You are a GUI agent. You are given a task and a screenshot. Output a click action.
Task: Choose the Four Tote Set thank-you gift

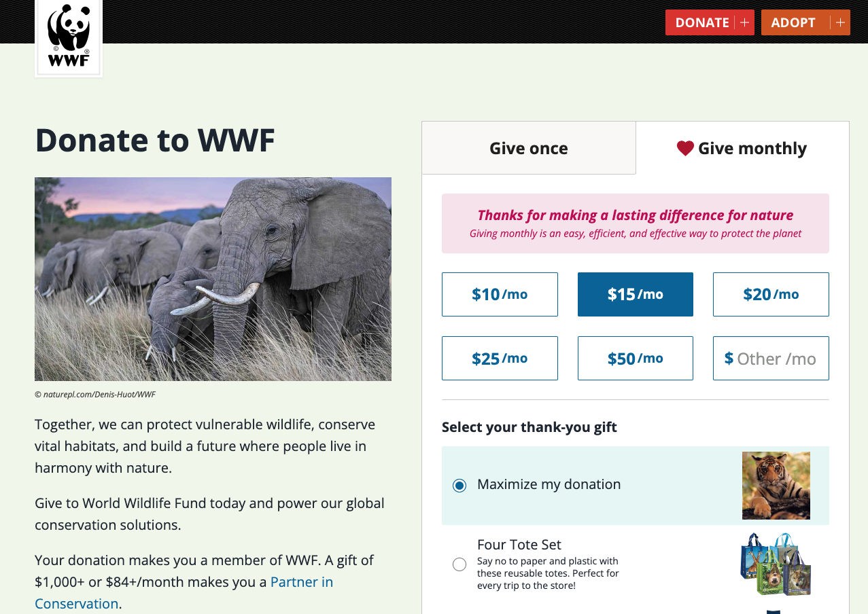coord(459,564)
